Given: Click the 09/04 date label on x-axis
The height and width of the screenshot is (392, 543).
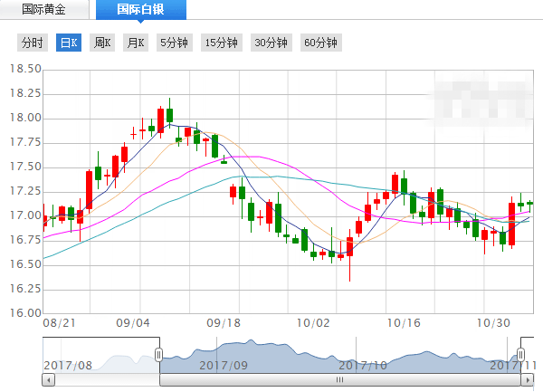Looking at the screenshot, I should 132,322.
